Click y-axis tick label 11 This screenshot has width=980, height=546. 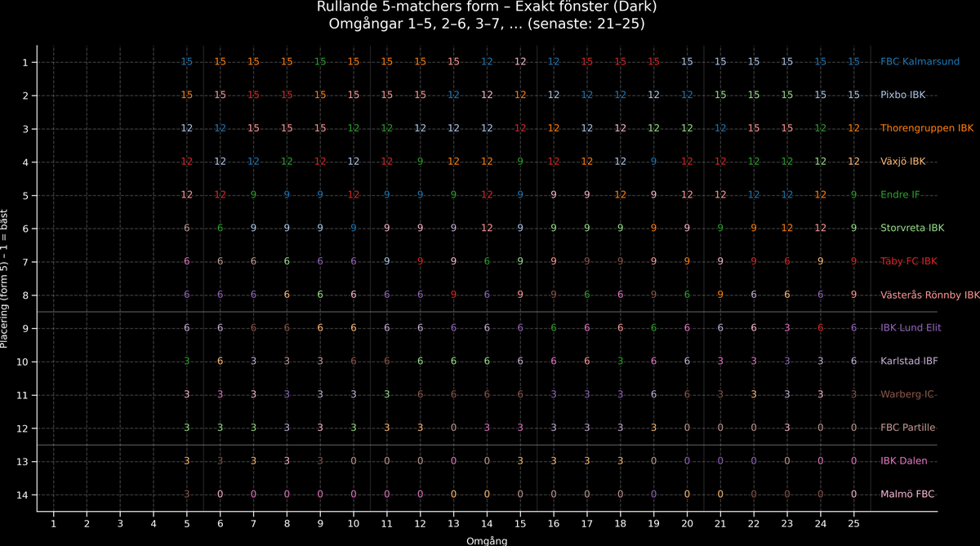(23, 395)
